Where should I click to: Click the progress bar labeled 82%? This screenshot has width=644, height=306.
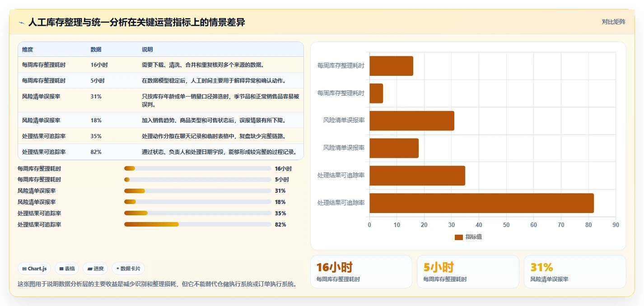[198, 225]
